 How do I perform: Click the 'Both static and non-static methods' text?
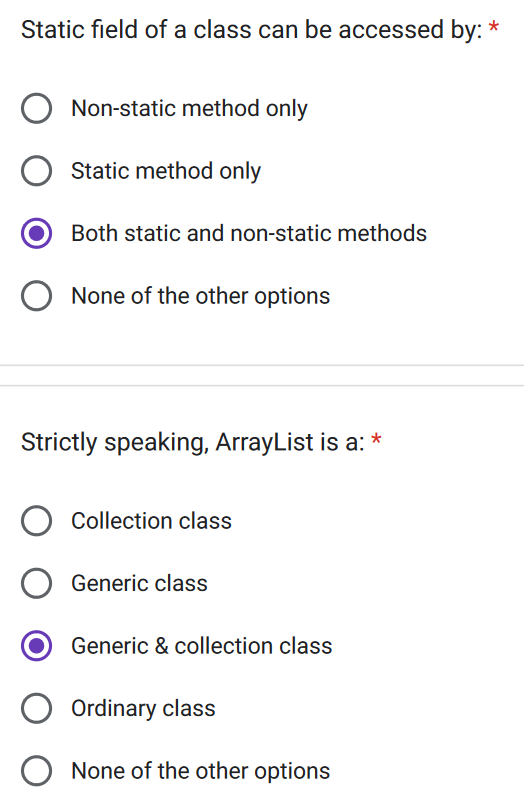point(249,233)
